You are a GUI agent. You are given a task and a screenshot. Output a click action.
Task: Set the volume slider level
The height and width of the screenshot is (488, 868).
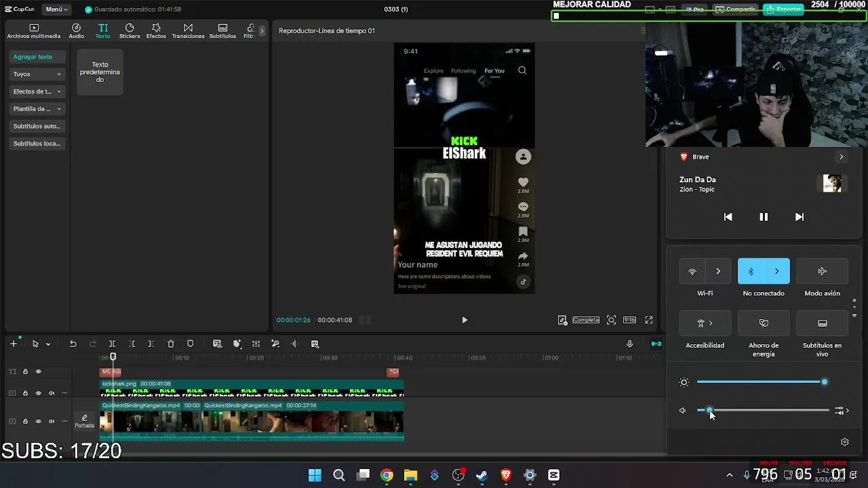(763, 411)
